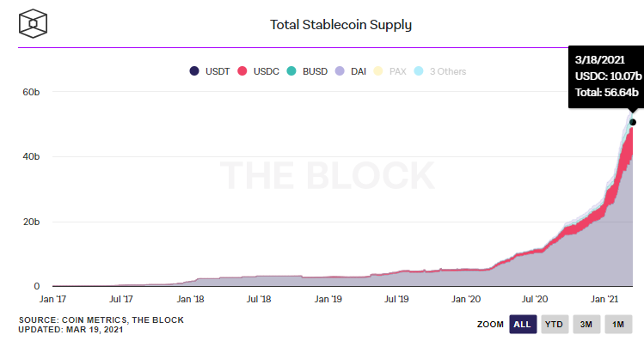Click the Total Stablecoin Supply title

340,25
